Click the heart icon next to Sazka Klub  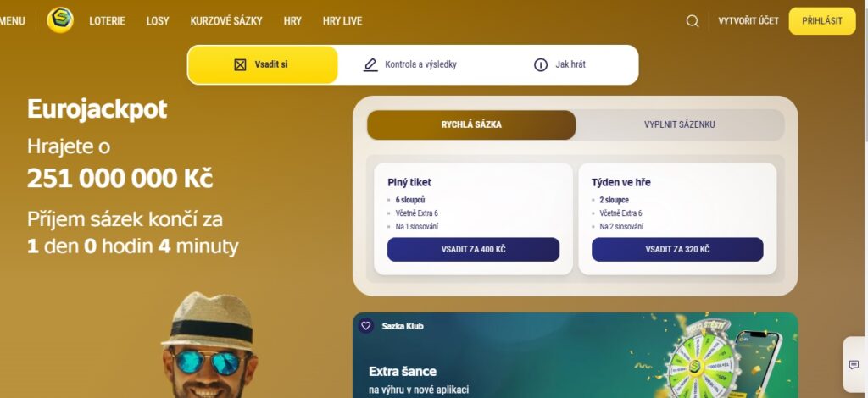[366, 325]
